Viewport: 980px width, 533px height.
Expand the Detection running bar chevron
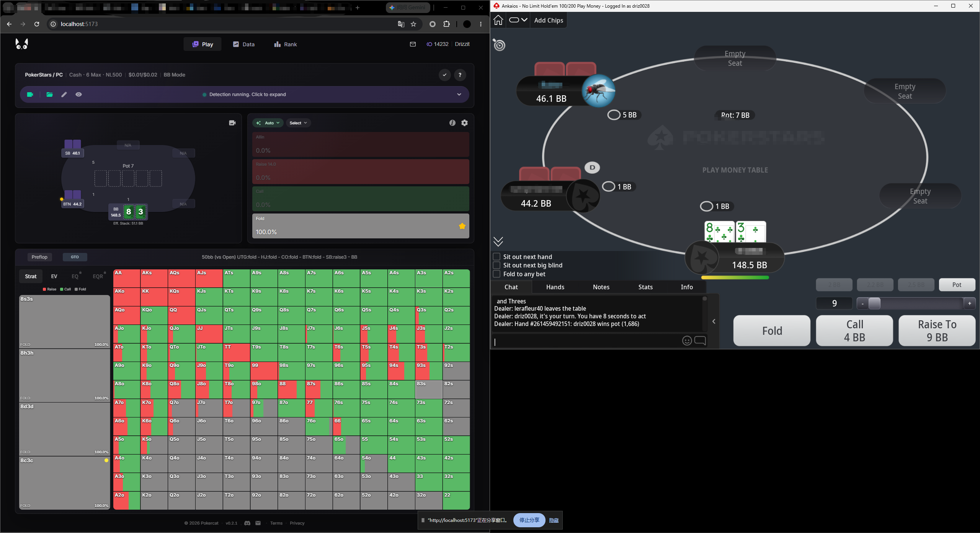(x=459, y=95)
